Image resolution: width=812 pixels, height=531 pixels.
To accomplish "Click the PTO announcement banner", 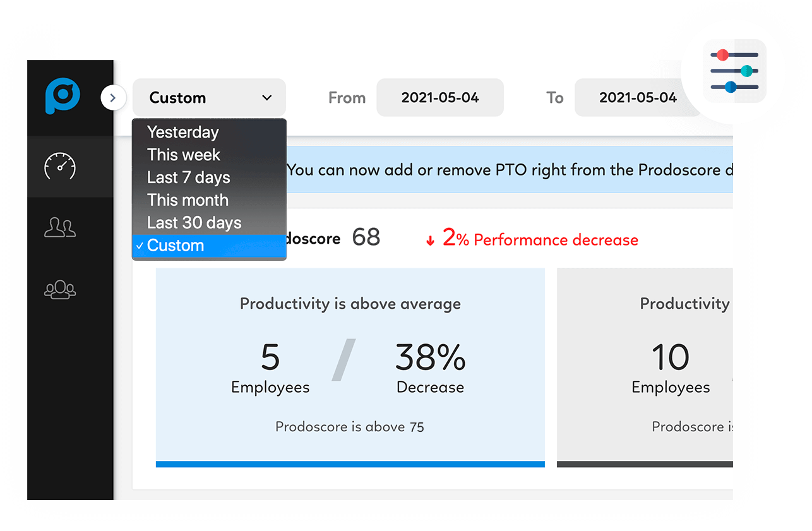I will point(510,170).
